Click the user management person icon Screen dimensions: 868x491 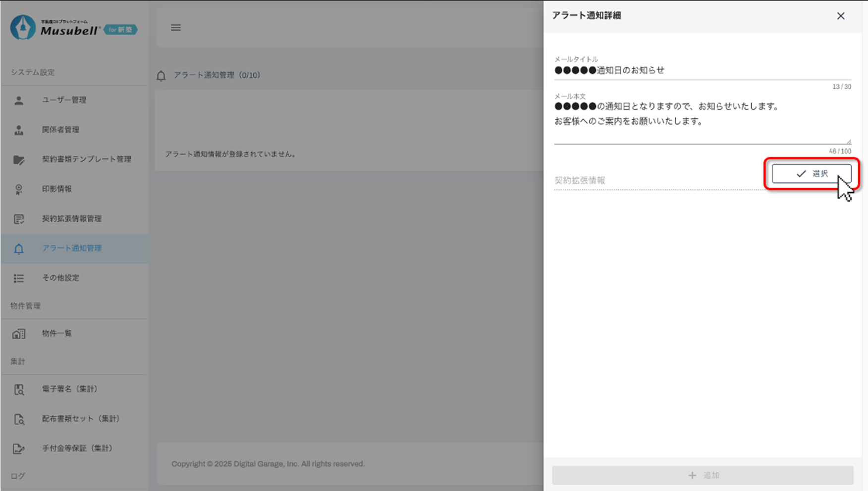19,100
